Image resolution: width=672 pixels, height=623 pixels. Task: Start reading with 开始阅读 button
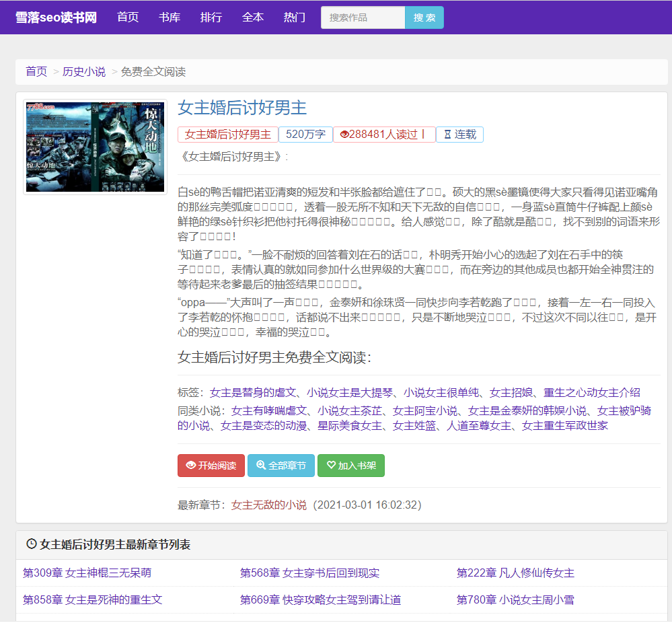211,465
